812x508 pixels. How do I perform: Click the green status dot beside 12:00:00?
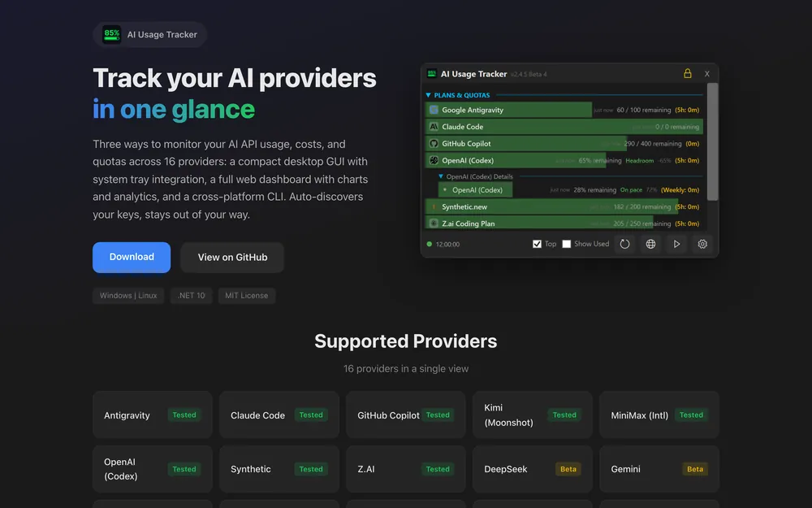coord(430,244)
